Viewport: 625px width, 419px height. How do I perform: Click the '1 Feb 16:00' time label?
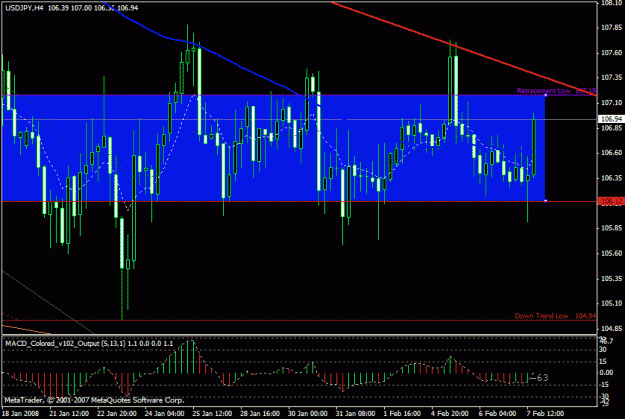coord(402,413)
